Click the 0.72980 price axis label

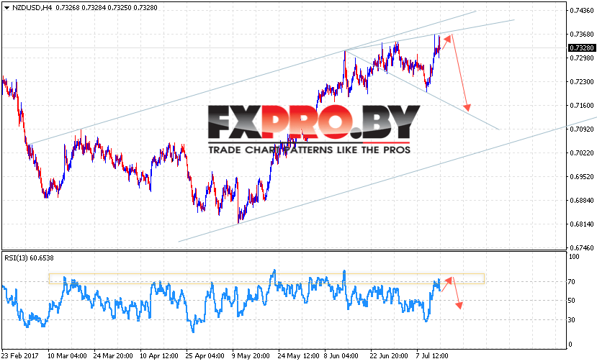click(x=582, y=58)
